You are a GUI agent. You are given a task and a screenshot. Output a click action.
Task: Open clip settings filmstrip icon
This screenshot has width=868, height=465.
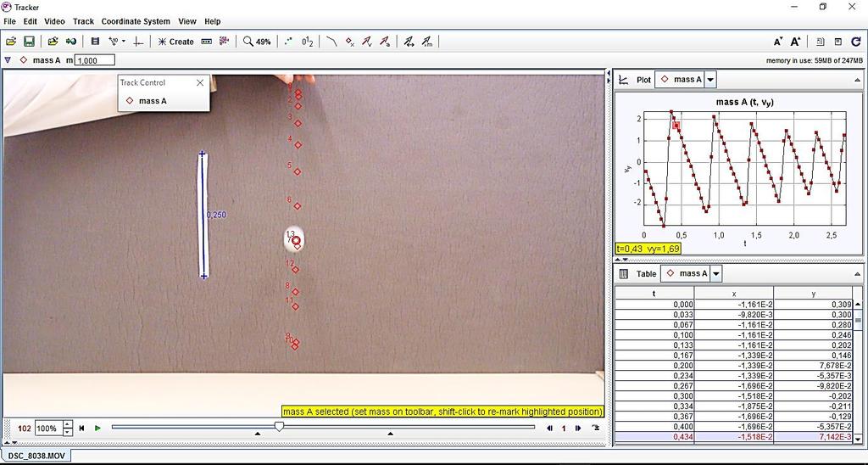pos(95,42)
